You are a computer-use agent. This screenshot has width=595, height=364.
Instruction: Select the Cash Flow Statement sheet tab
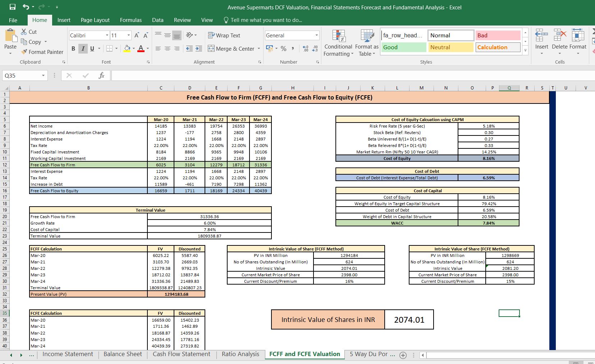182,354
